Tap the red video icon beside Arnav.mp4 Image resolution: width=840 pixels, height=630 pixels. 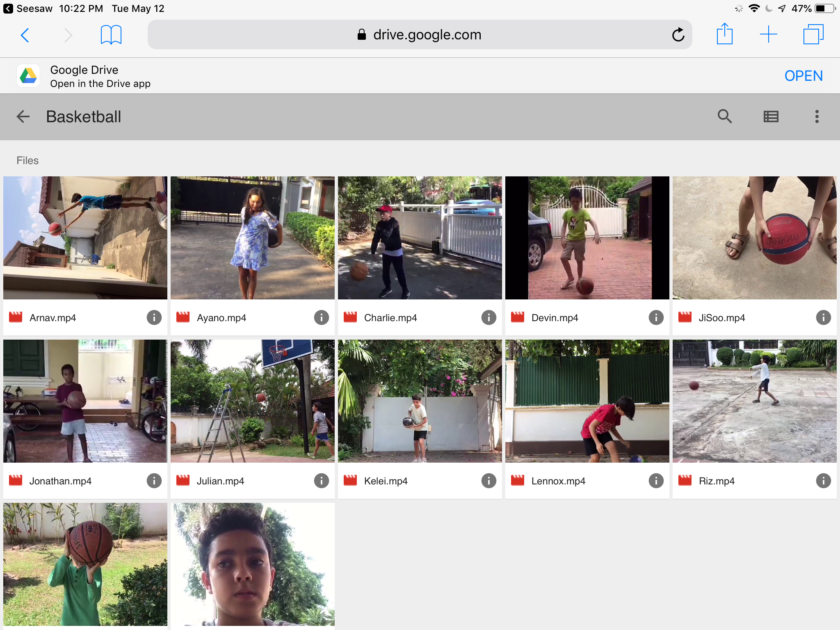tap(16, 317)
